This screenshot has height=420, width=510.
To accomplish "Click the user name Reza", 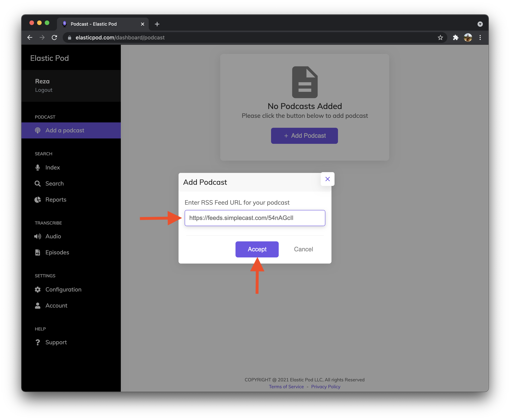I will 42,81.
